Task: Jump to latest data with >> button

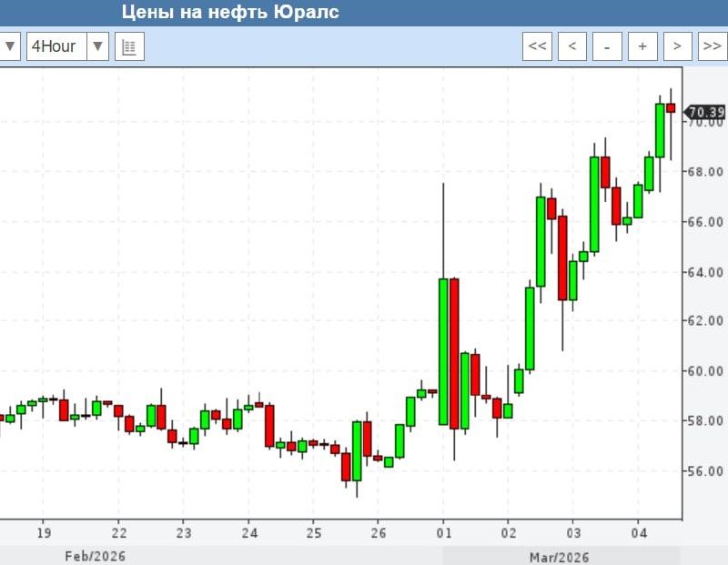Action: (x=713, y=46)
